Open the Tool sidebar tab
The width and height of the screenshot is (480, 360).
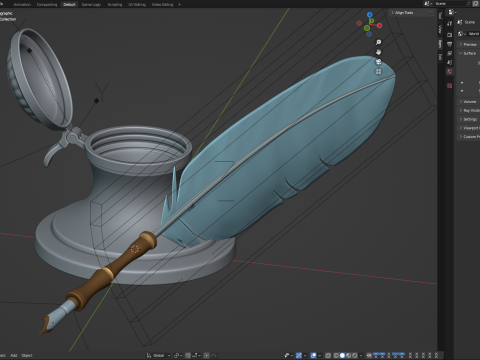point(440,16)
